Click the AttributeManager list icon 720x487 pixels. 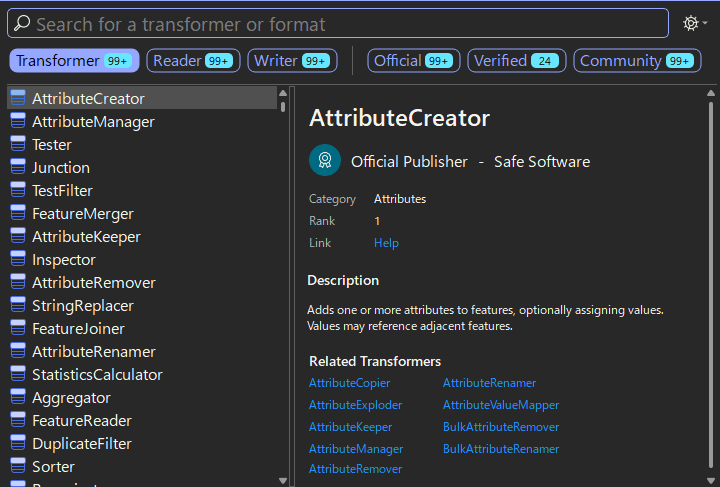click(x=18, y=121)
